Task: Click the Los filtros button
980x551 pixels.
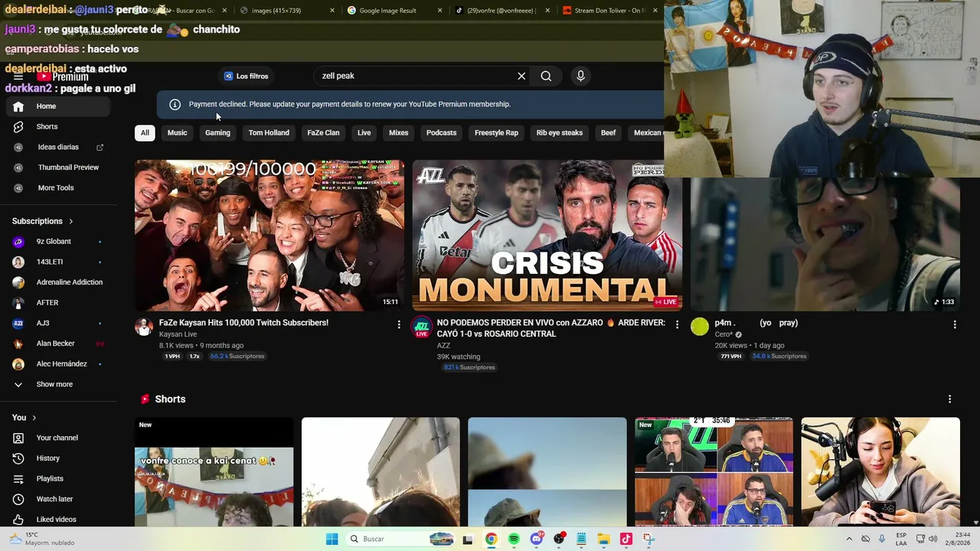Action: [246, 76]
